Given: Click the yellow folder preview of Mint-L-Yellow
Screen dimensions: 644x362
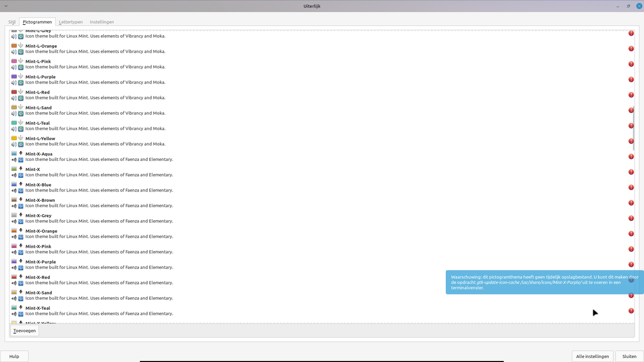Looking at the screenshot, I should pos(14,138).
